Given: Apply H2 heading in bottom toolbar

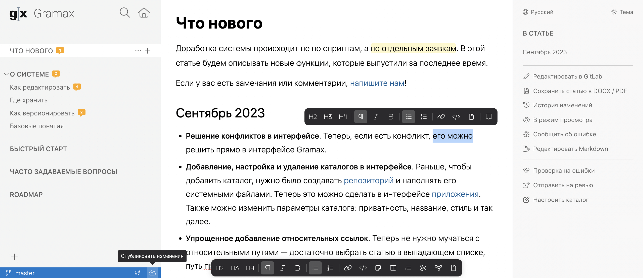Looking at the screenshot, I should (x=220, y=268).
